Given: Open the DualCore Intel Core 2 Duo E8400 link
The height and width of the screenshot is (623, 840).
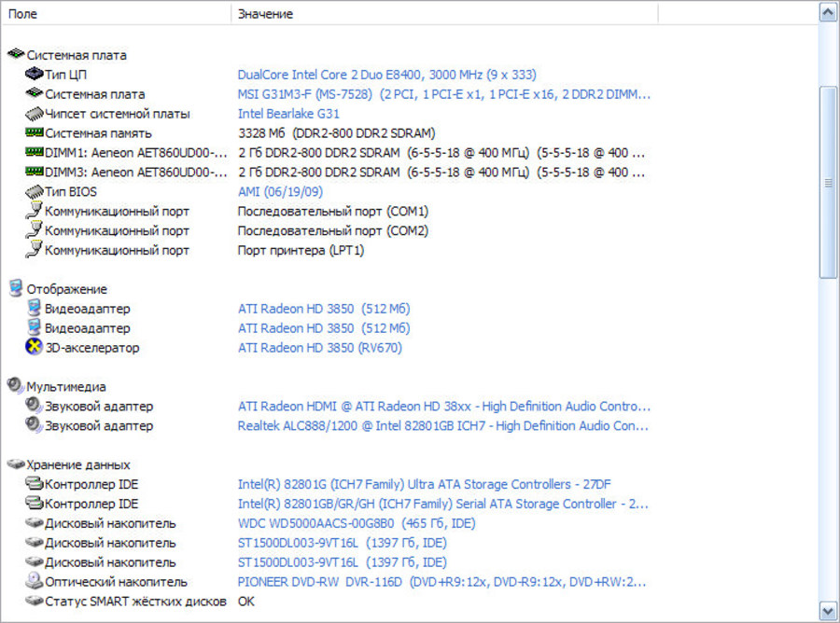Looking at the screenshot, I should point(386,75).
